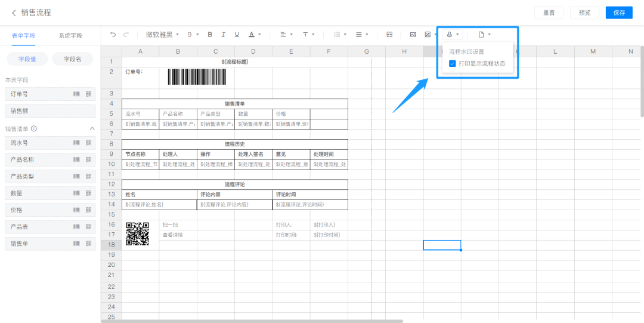The width and height of the screenshot is (644, 323).
Task: Open the vertical alignment dropdown
Action: click(x=309, y=35)
